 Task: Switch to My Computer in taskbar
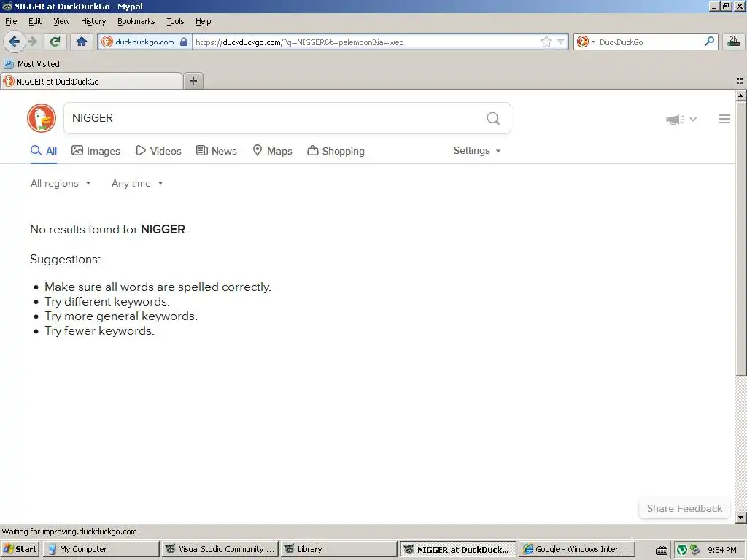pyautogui.click(x=101, y=549)
